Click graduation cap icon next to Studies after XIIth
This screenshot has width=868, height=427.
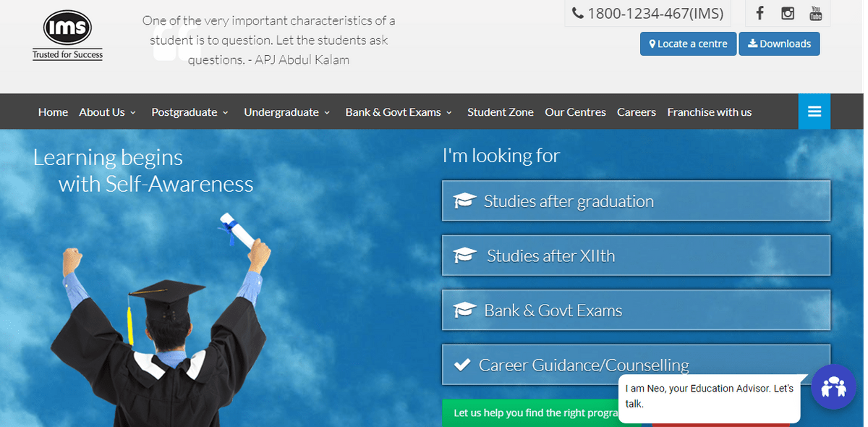click(464, 255)
